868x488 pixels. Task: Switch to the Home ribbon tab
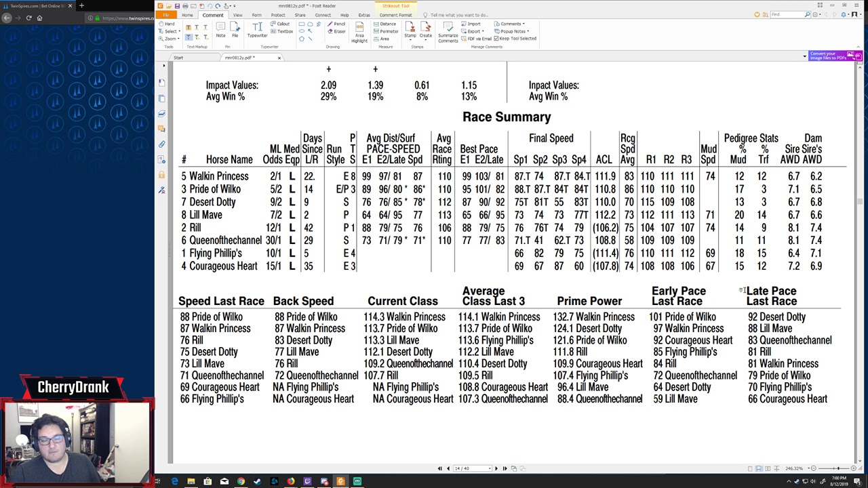tap(187, 15)
